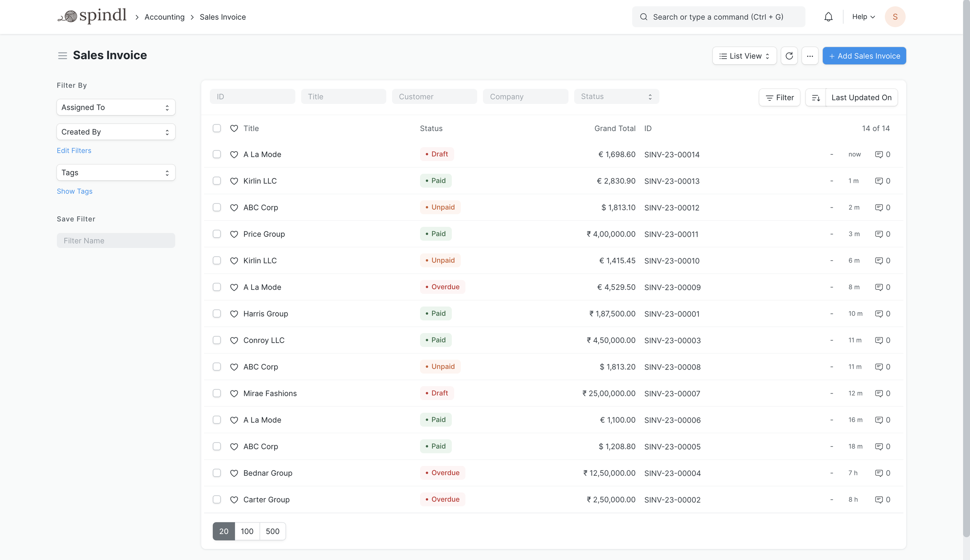Open the Filter panel
This screenshot has width=970, height=560.
point(779,97)
